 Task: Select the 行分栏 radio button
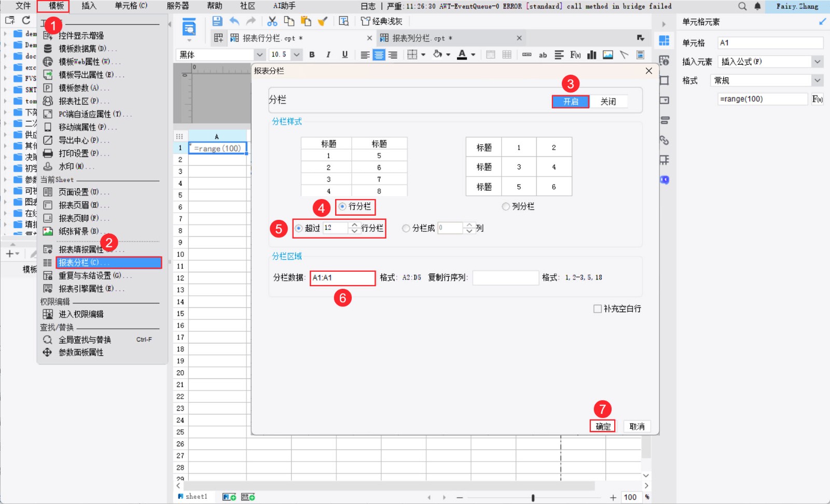(x=342, y=206)
